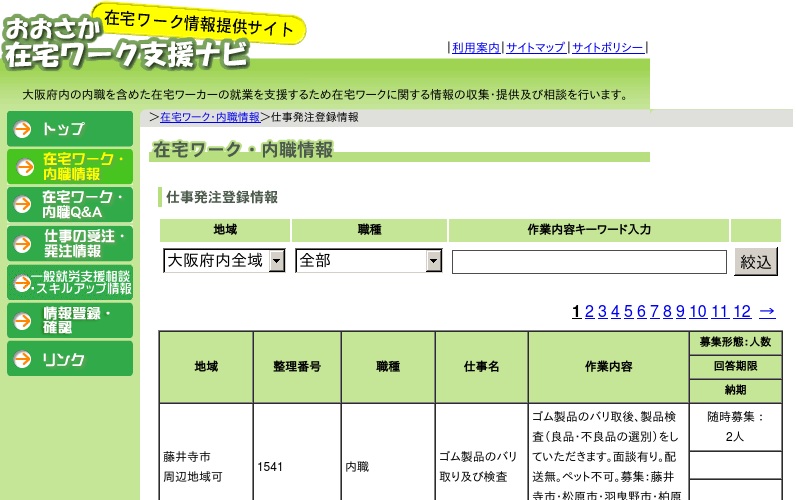Click the arrow icon beside 在宅ワーク・内職情報

click(22, 167)
